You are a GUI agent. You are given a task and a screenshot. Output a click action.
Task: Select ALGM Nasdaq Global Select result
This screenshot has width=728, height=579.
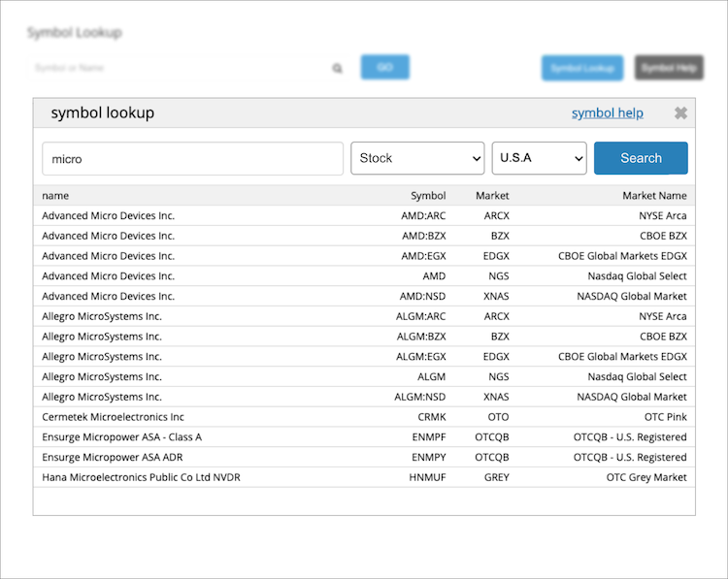point(102,376)
